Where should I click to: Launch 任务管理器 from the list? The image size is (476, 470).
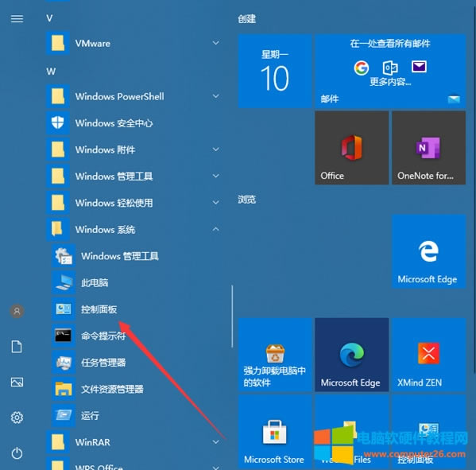[x=135, y=363]
